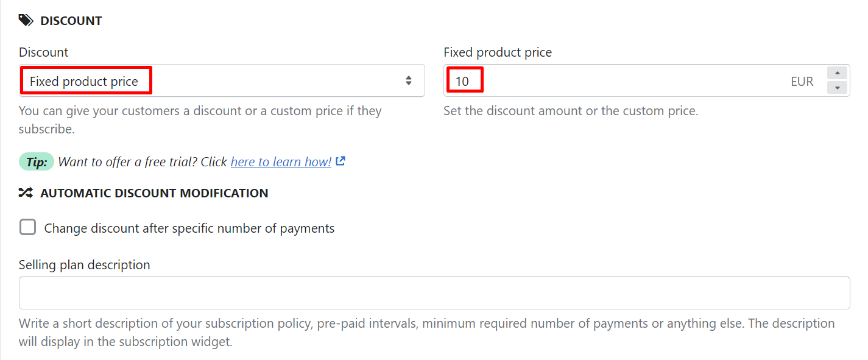The width and height of the screenshot is (868, 360).
Task: Click the DISCOUNT section heading
Action: pyautogui.click(x=71, y=21)
